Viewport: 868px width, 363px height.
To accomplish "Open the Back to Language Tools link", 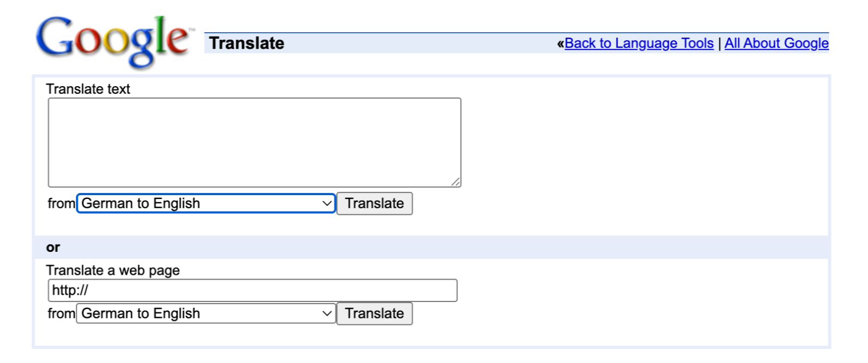I will pos(639,43).
